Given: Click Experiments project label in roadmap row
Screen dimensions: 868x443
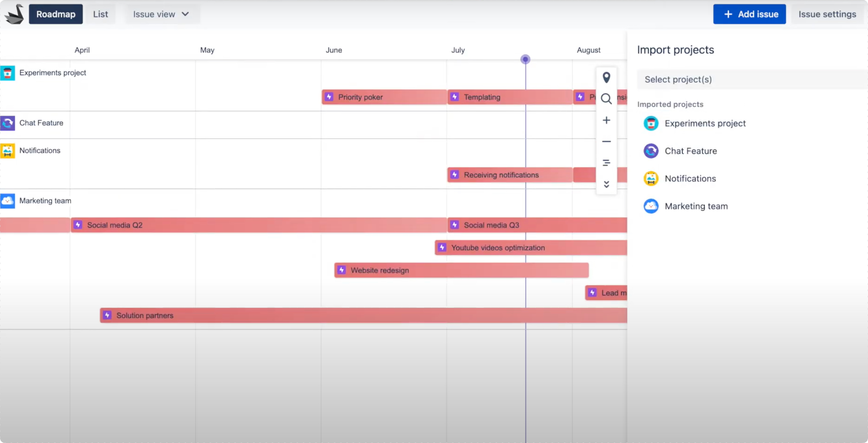Looking at the screenshot, I should (x=53, y=73).
